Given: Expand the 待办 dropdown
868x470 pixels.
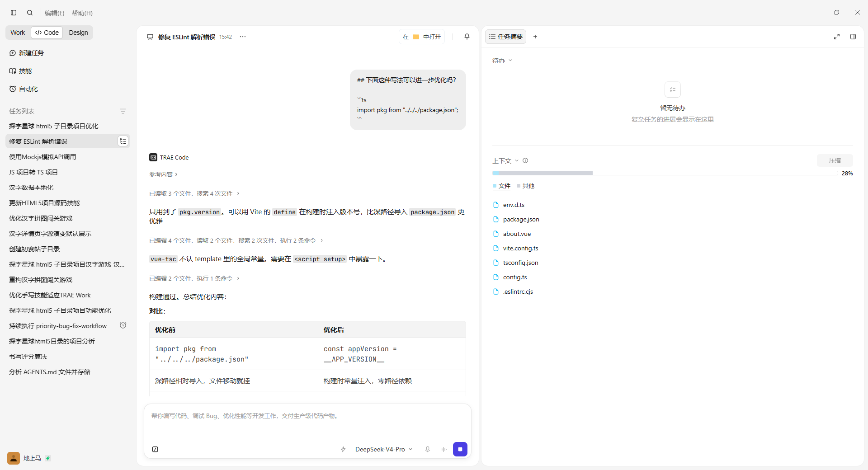Looking at the screenshot, I should click(x=502, y=61).
